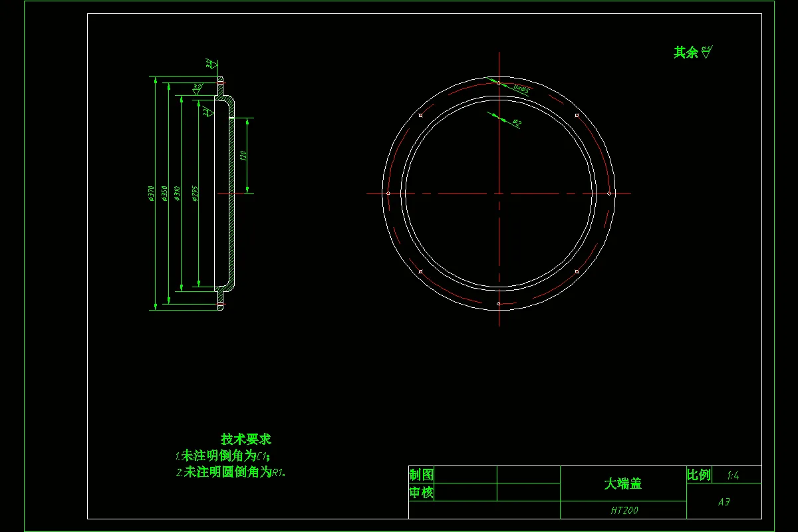Click the A3 sheet size text
Viewport: 798px width, 532px height.
pyautogui.click(x=724, y=502)
